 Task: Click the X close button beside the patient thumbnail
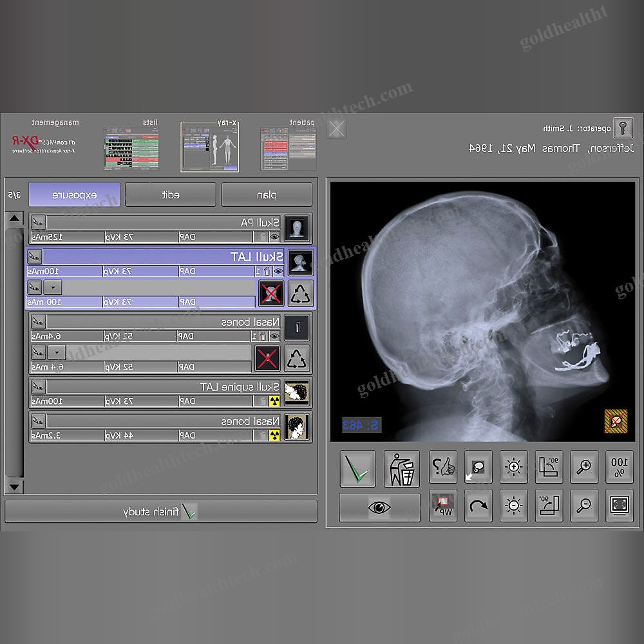click(337, 129)
